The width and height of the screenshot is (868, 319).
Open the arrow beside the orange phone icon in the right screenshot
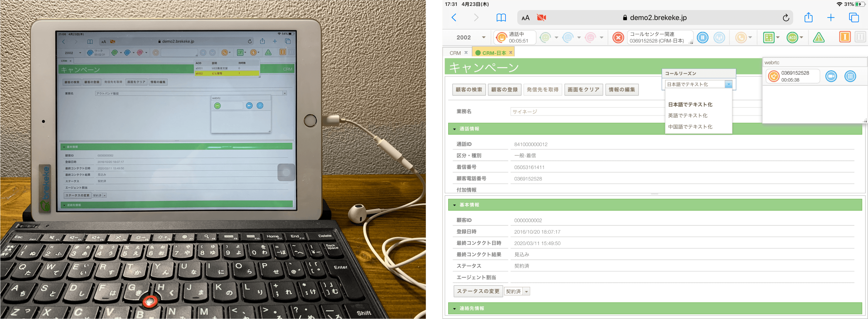point(750,37)
